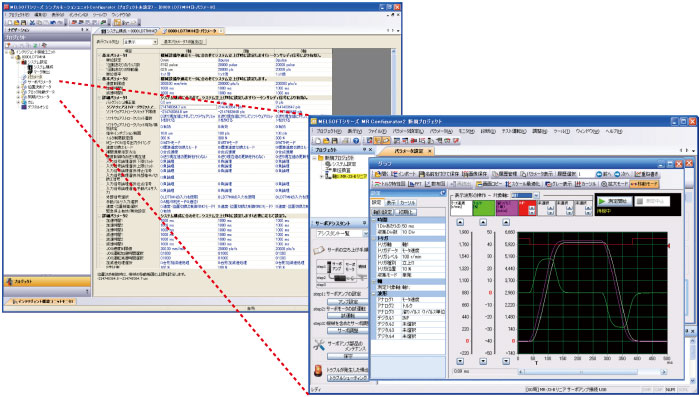This screenshot has width=700, height=397.
Task: Click the help question-mark icon in MR Configurator2 toolbar
Action: (356, 141)
